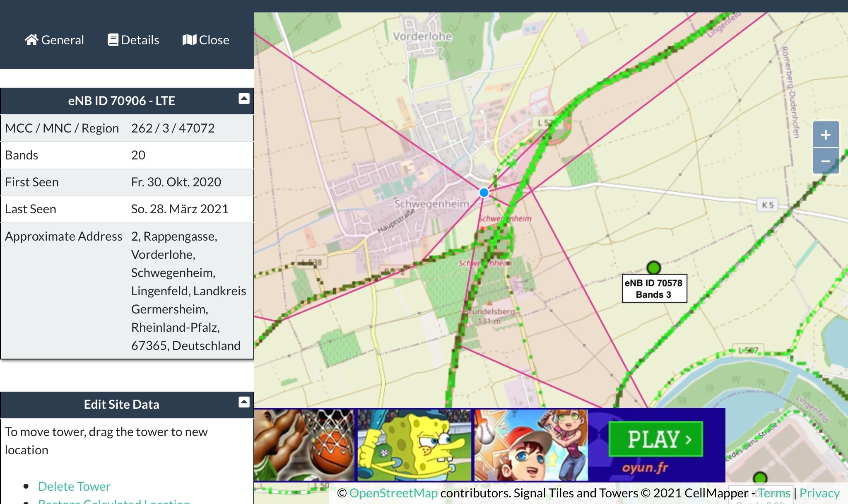The image size is (848, 504).
Task: Open the Details book icon
Action: point(113,40)
